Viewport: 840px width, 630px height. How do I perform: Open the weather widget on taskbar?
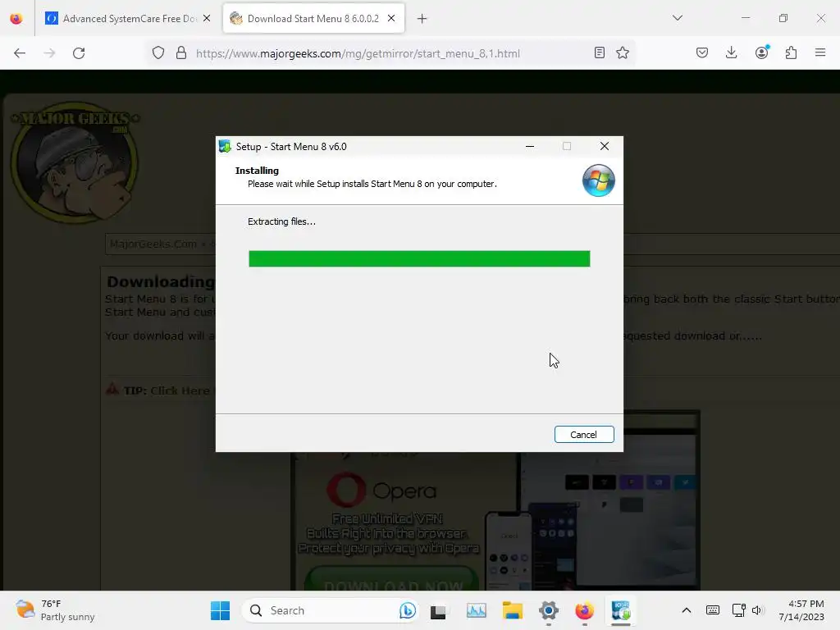click(55, 610)
